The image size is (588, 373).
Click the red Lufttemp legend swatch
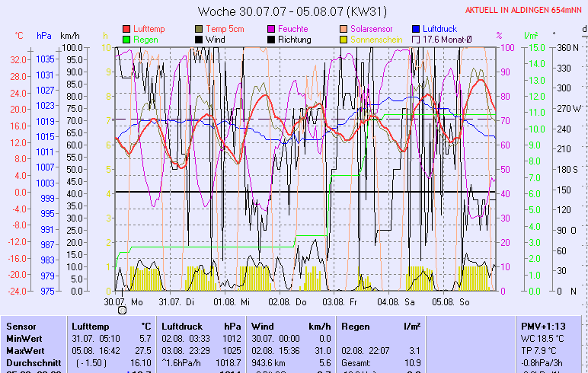(x=126, y=29)
